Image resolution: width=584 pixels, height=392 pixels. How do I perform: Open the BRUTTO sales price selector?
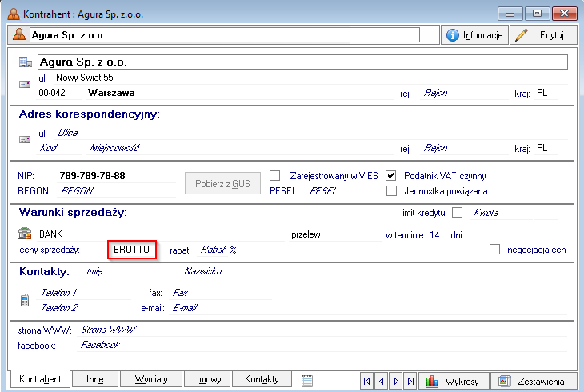point(132,250)
